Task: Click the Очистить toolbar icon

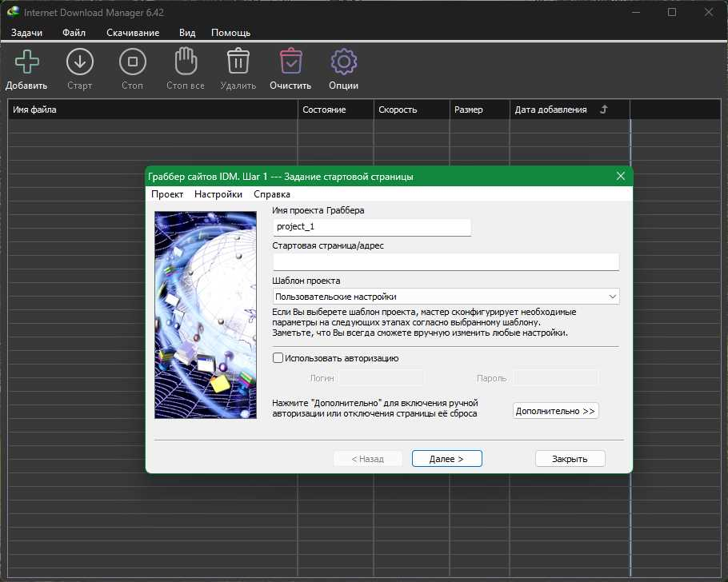Action: tap(290, 61)
